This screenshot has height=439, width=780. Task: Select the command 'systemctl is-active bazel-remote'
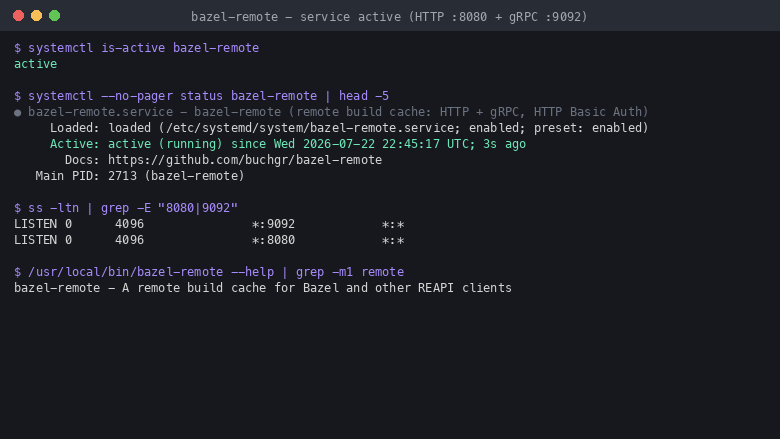pyautogui.click(x=143, y=48)
